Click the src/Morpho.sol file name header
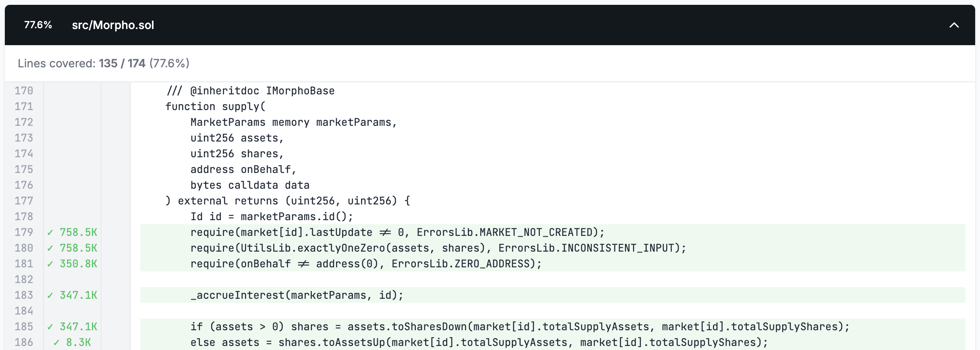This screenshot has height=350, width=980. pyautogui.click(x=113, y=25)
